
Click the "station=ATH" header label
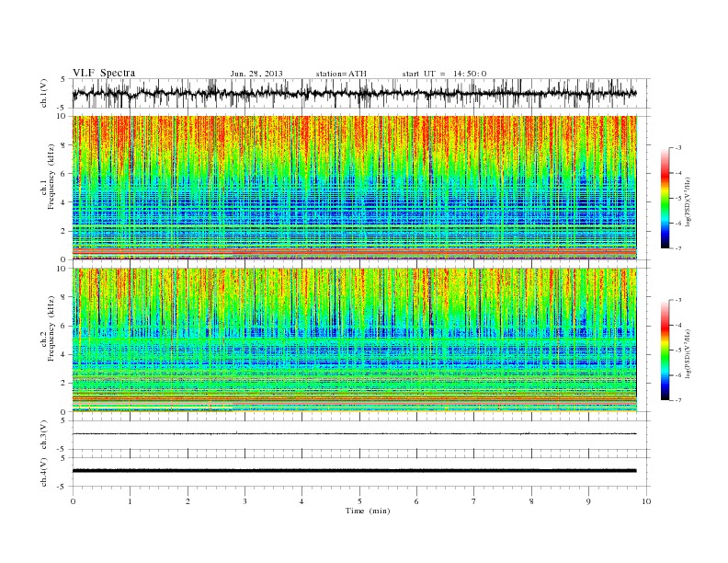point(341,74)
